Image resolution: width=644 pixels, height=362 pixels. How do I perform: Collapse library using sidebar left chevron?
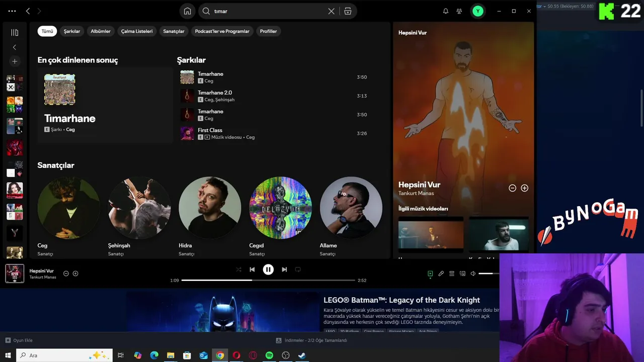click(x=15, y=47)
